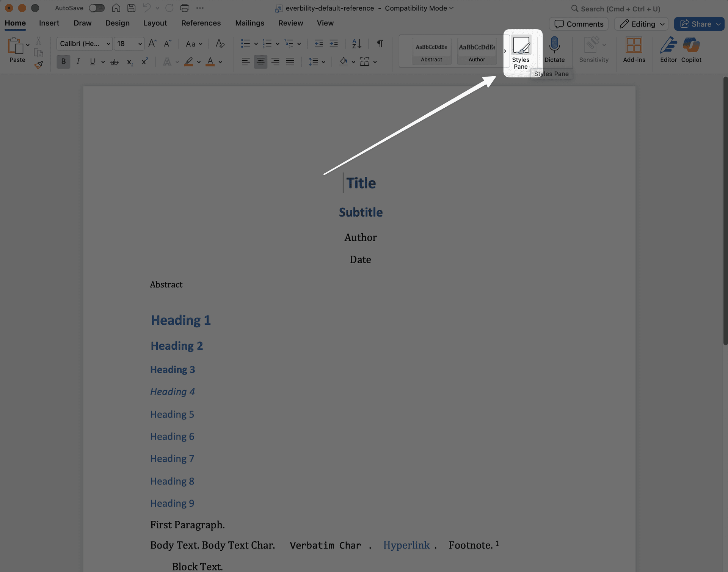Image resolution: width=728 pixels, height=572 pixels.
Task: Open the Styles Pane
Action: pyautogui.click(x=521, y=51)
